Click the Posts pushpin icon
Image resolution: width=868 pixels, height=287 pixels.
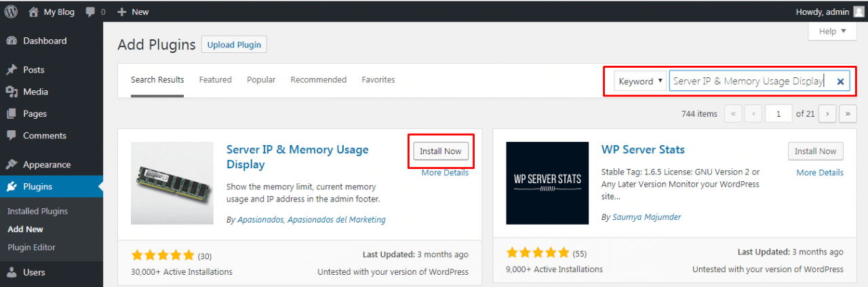pos(12,70)
